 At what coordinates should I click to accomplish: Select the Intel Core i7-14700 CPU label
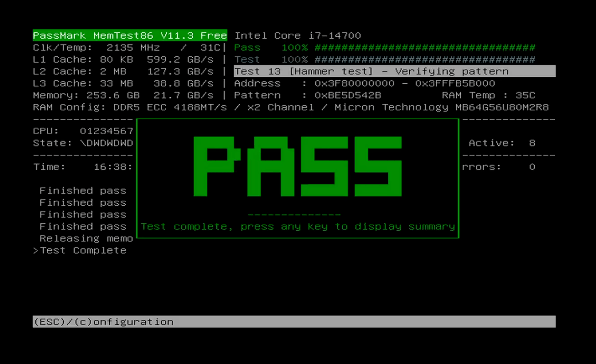coord(297,35)
